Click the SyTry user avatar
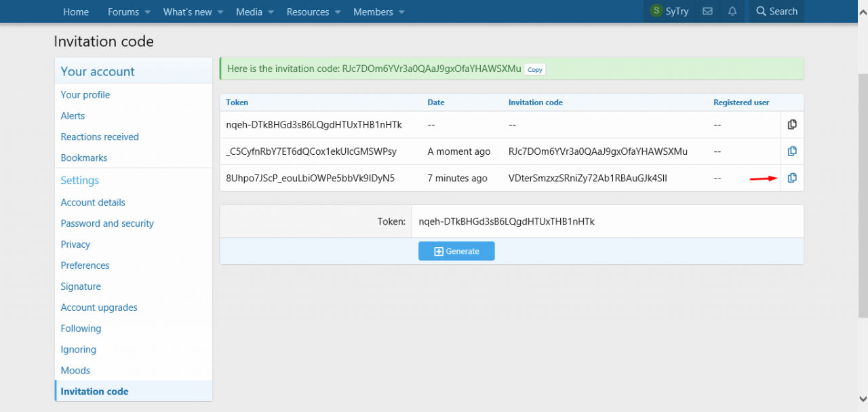This screenshot has width=868, height=412. [656, 12]
